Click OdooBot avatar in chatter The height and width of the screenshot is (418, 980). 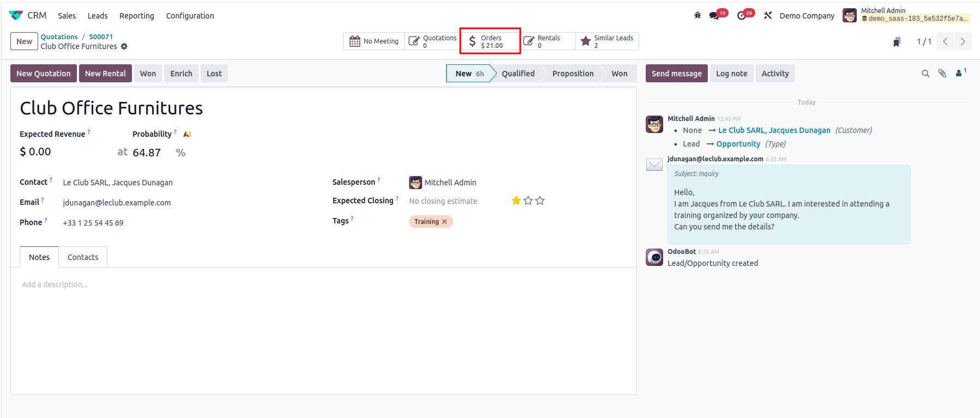(x=654, y=257)
